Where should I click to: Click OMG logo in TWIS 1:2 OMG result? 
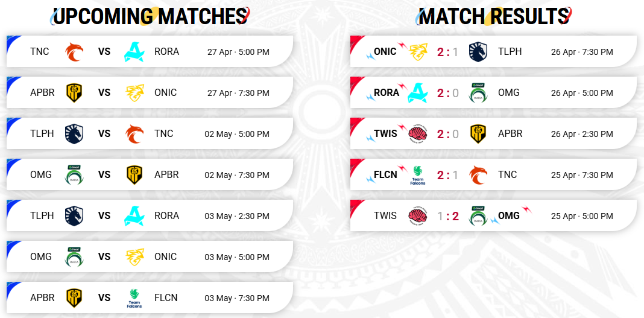478,215
